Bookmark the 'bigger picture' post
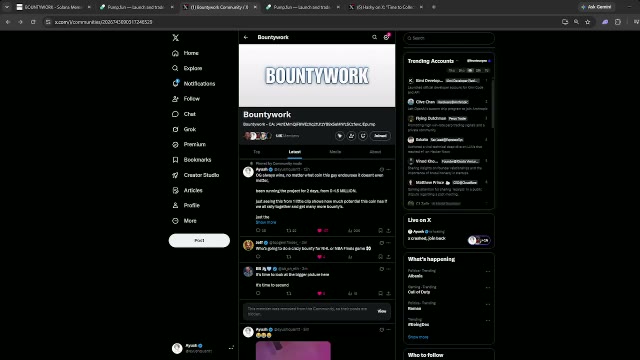This screenshot has width=640, height=360. click(380, 293)
